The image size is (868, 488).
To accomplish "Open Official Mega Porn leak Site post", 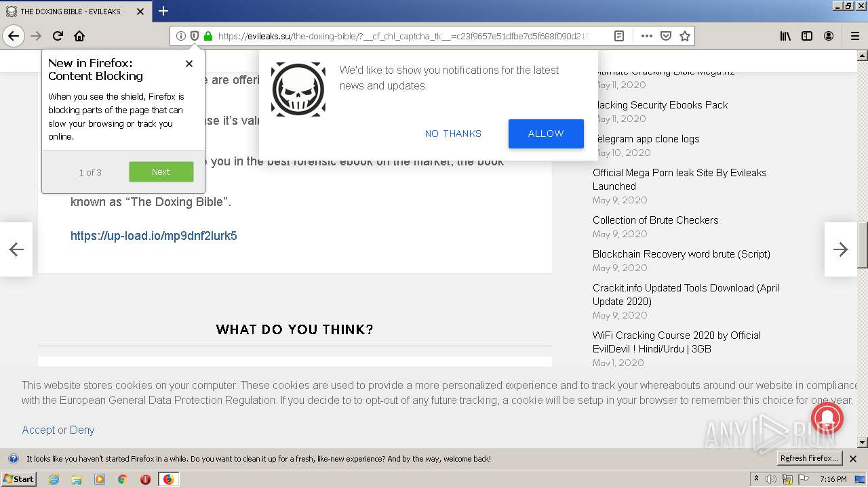I will 679,180.
